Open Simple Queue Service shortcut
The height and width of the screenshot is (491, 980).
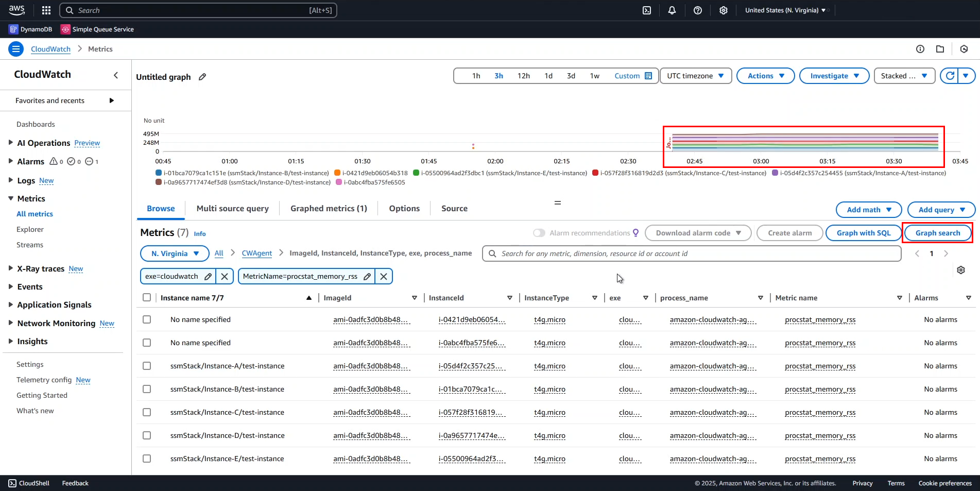97,29
